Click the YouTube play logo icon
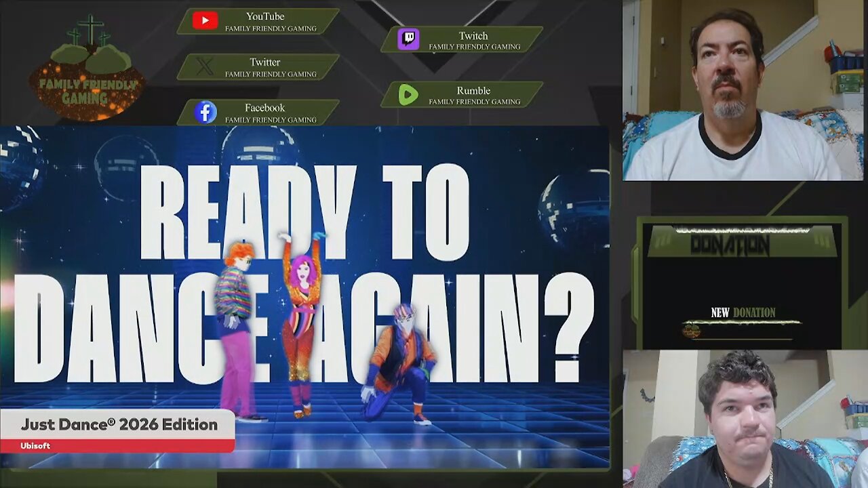The image size is (868, 488). pyautogui.click(x=204, y=21)
